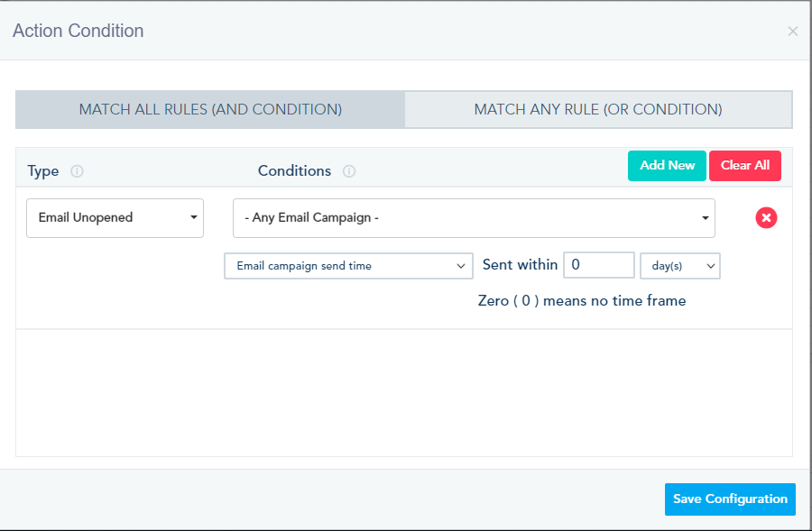Remove the rule with the red X icon

click(x=766, y=217)
